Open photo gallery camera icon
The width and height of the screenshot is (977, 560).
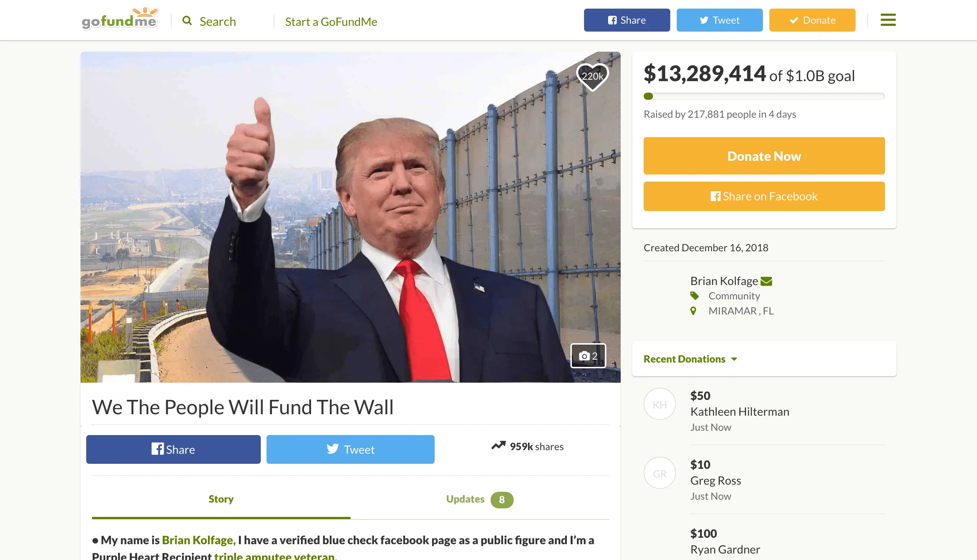point(588,356)
